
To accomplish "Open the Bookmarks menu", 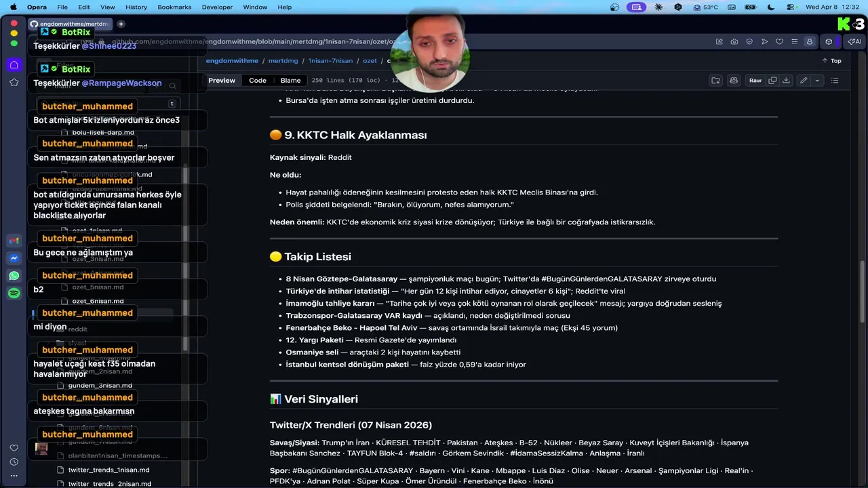I will pyautogui.click(x=174, y=7).
